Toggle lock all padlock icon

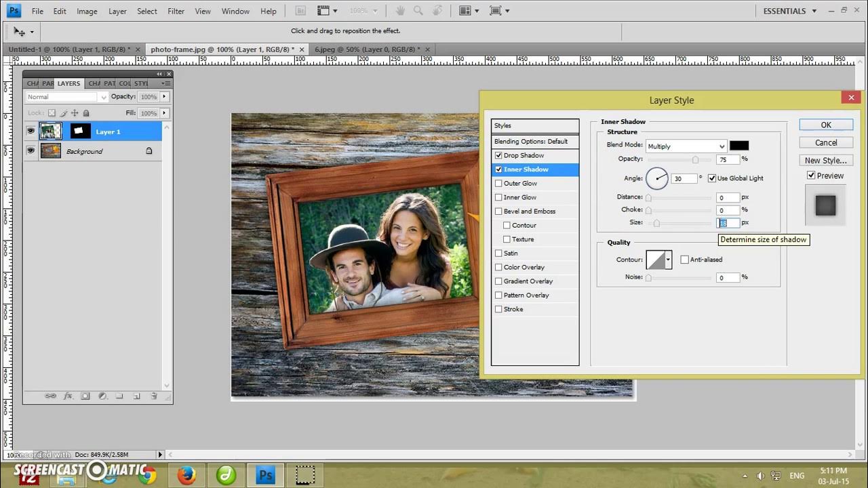(x=85, y=113)
